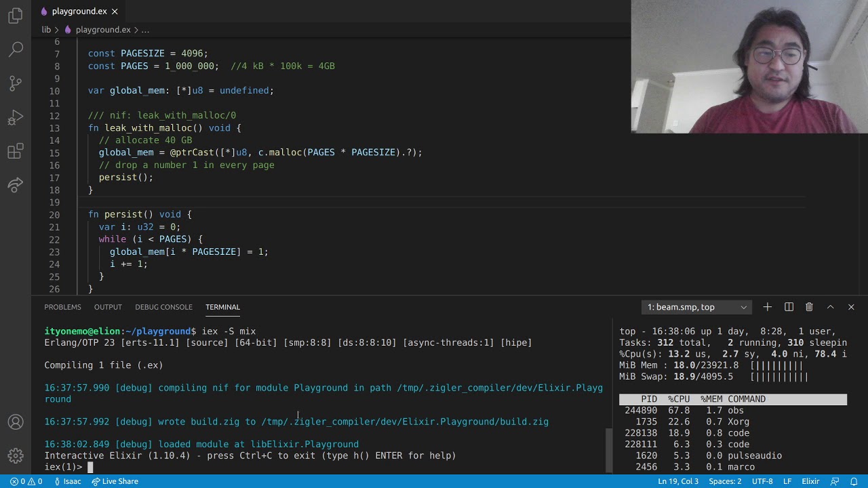Go to line via 'Ln 19, Col 3'
Image resolution: width=868 pixels, height=488 pixels.
678,481
